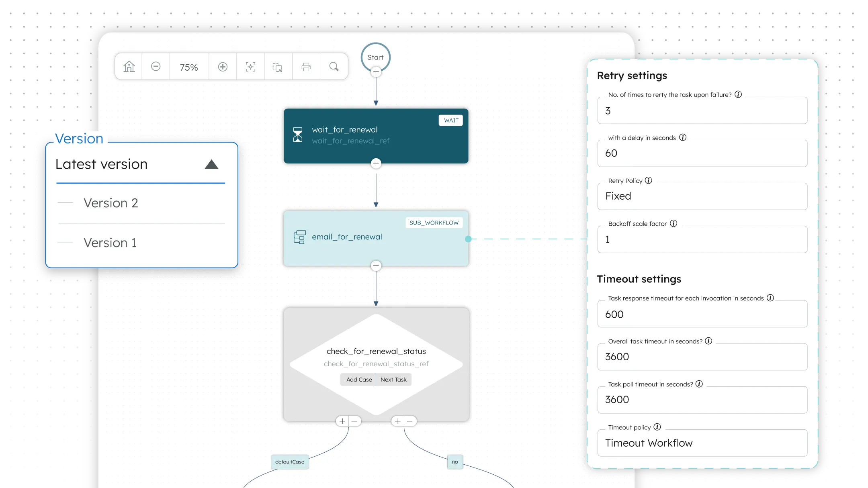Select Version 1 from the list
The height and width of the screenshot is (488, 868).
(110, 243)
